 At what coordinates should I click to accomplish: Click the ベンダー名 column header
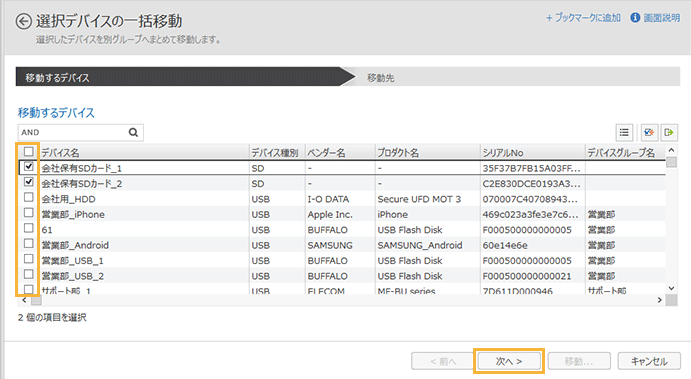(x=340, y=152)
